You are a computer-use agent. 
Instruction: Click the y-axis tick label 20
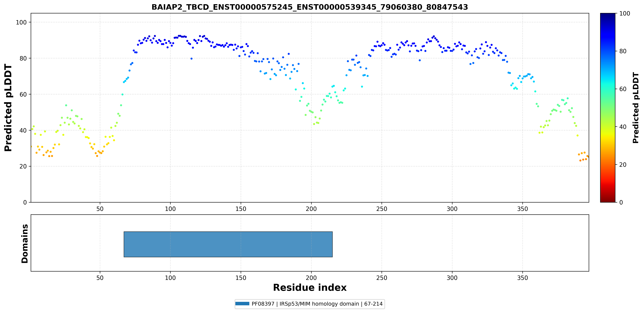23,166
